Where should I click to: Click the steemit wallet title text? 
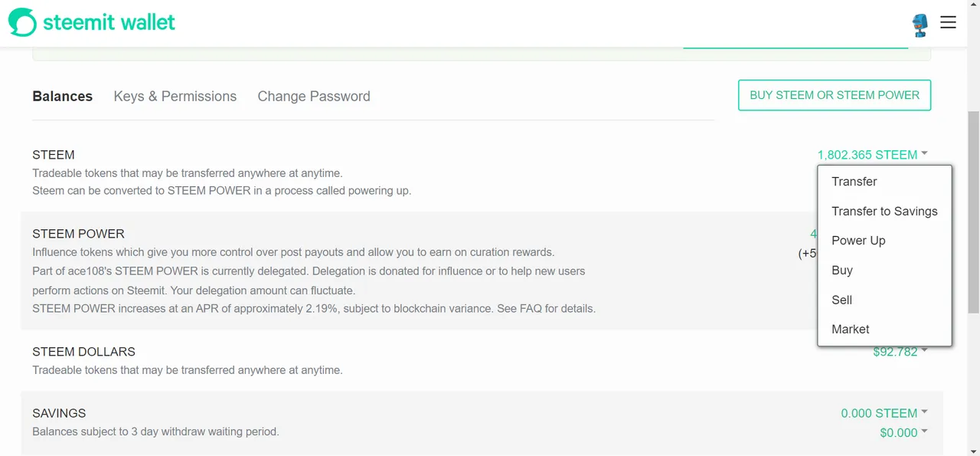[x=109, y=22]
